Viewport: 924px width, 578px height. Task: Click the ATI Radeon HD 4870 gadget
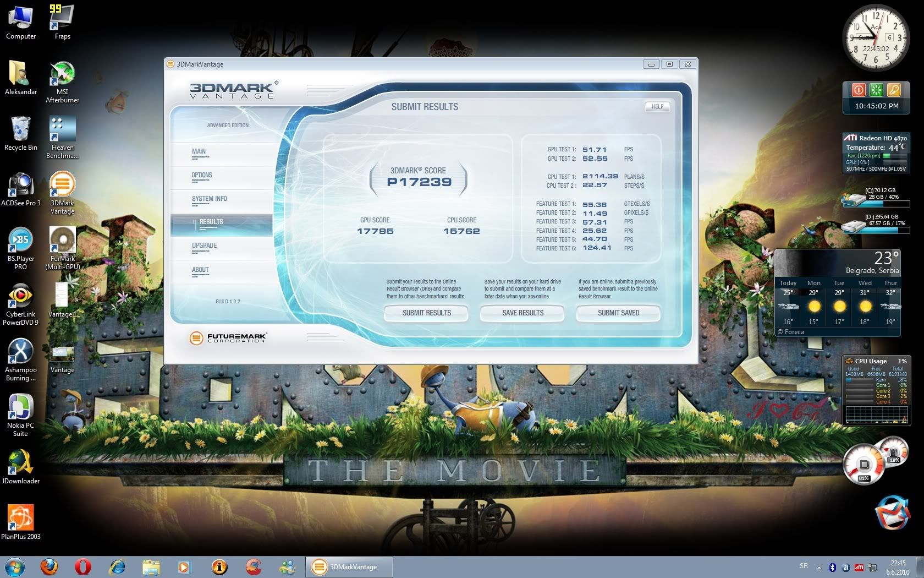pos(876,152)
